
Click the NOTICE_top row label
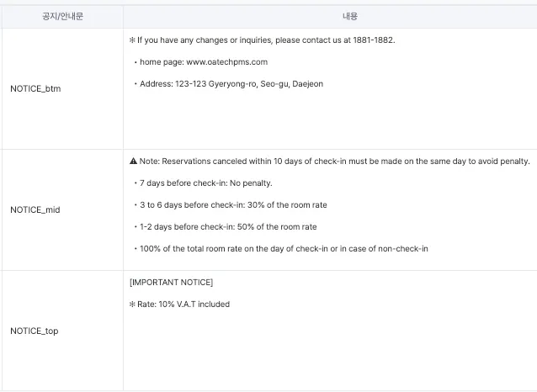(35, 331)
